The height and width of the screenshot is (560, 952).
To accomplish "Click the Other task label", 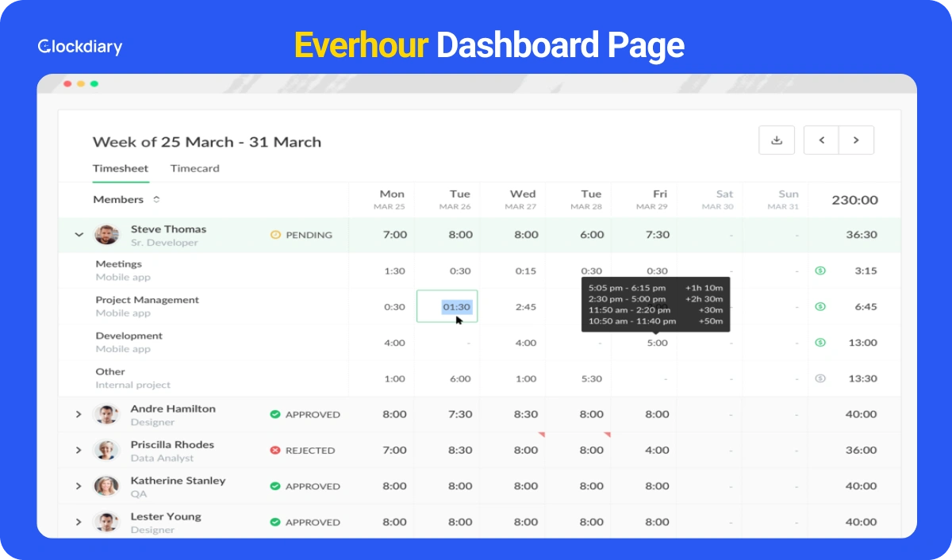I will pyautogui.click(x=110, y=371).
